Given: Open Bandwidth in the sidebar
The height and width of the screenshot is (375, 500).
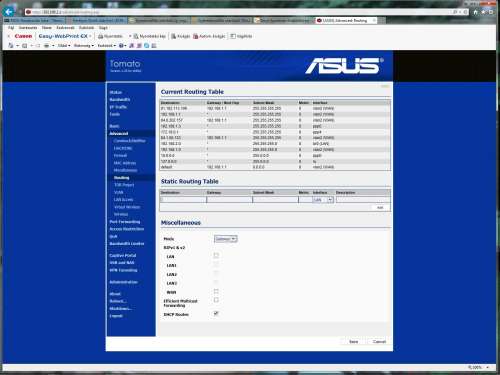Looking at the screenshot, I should [120, 100].
